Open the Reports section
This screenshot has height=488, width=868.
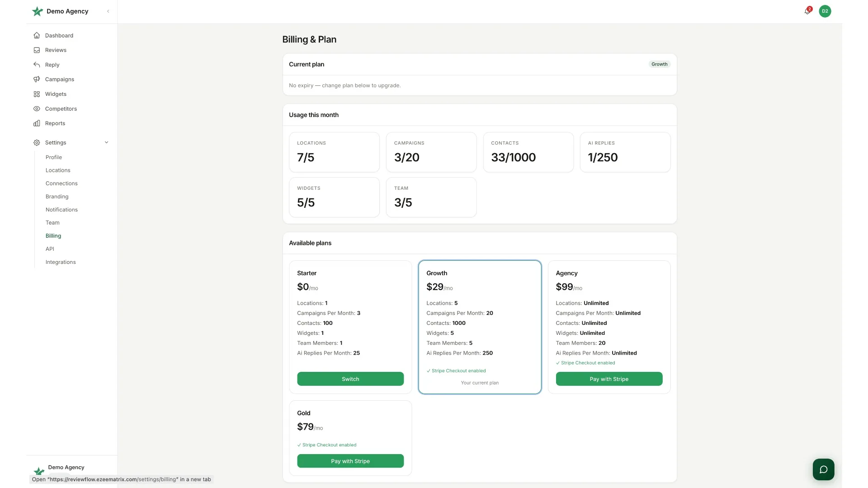(55, 123)
